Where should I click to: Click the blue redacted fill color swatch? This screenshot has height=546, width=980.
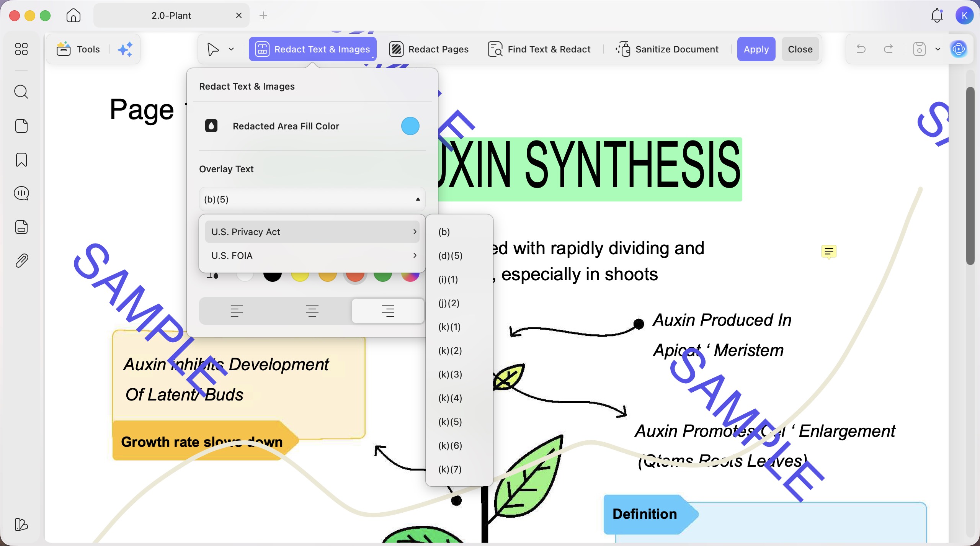[410, 126]
